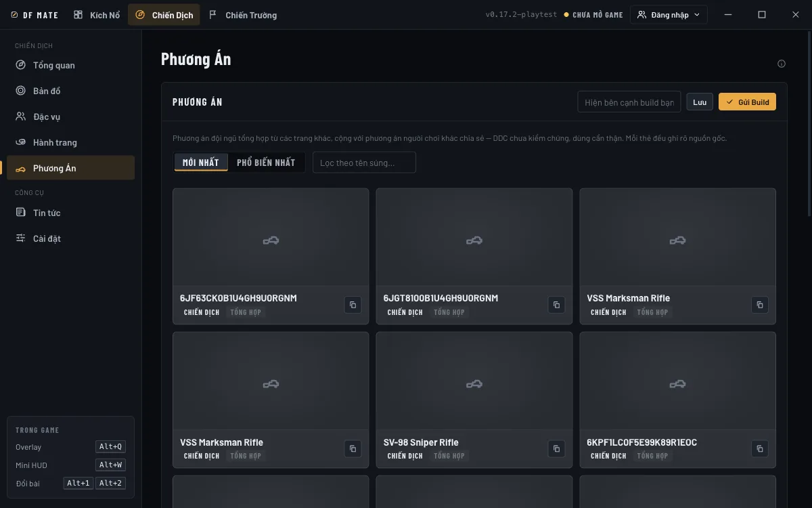This screenshot has height=508, width=812.
Task: Open the 6JGT8100B1U4GH9U0RGNM build thumbnail
Action: click(x=474, y=237)
